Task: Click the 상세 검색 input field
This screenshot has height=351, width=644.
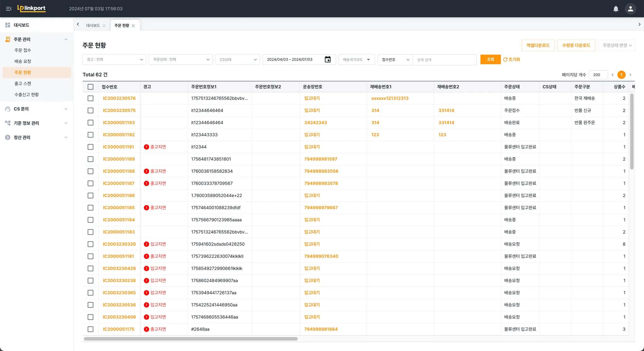Action: tap(444, 59)
